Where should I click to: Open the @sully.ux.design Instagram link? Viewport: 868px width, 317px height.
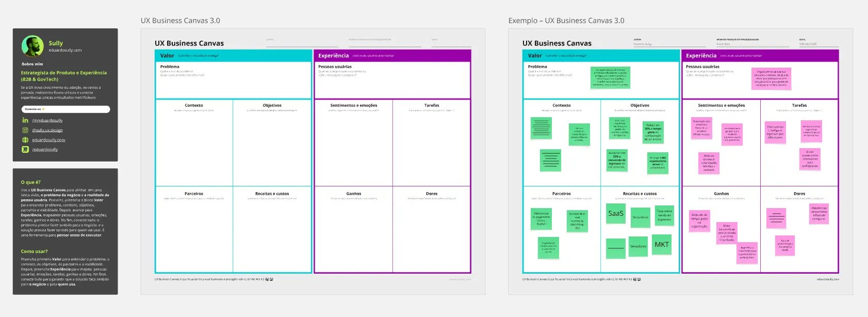47,130
